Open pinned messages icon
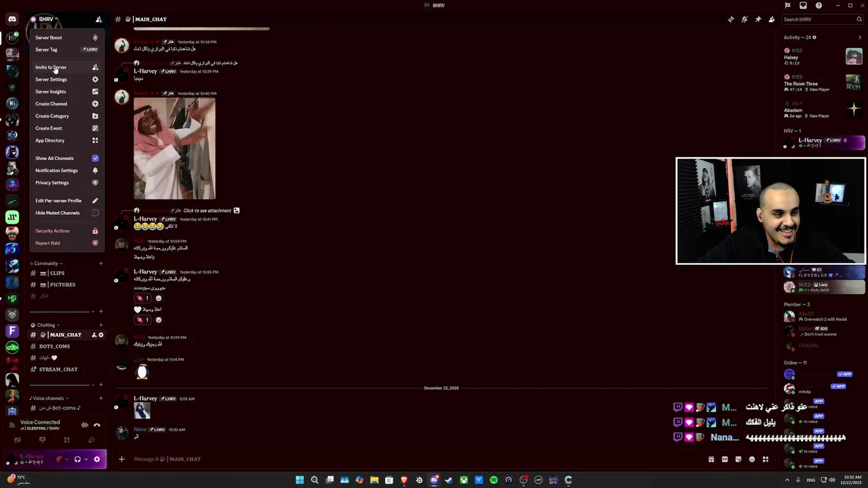Image resolution: width=868 pixels, height=488 pixels. tap(758, 19)
